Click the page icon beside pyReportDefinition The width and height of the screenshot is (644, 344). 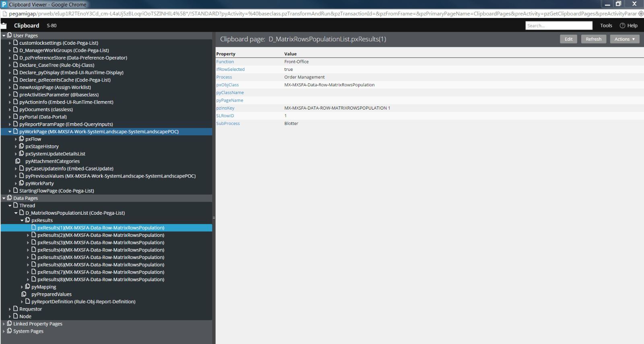click(x=28, y=301)
